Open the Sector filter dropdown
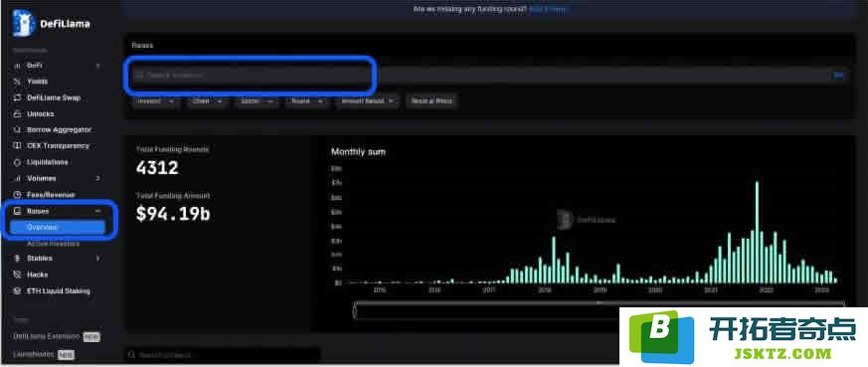This screenshot has width=868, height=367. click(x=257, y=101)
